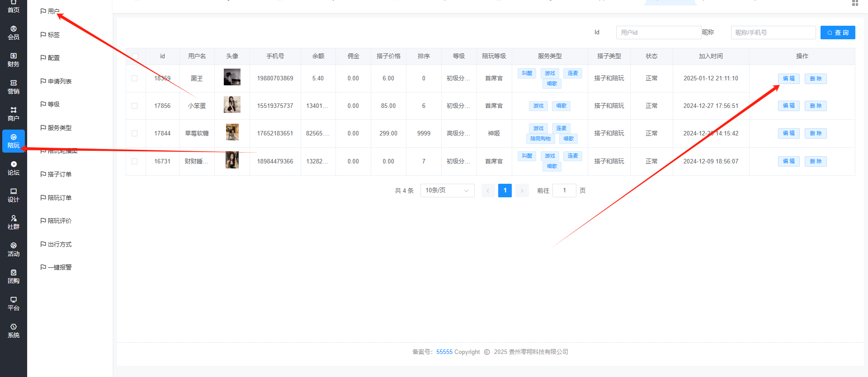Tick the checkbox for user 草莓软糖
The height and width of the screenshot is (377, 868).
click(135, 133)
